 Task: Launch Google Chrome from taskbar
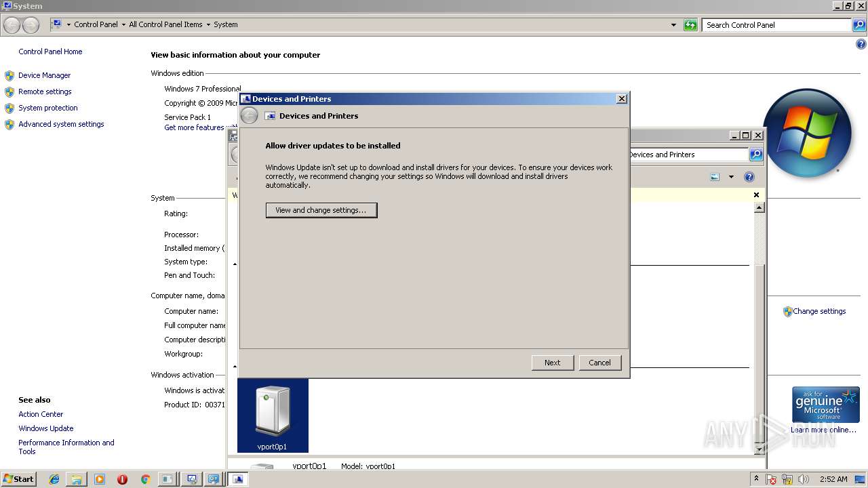pos(144,479)
